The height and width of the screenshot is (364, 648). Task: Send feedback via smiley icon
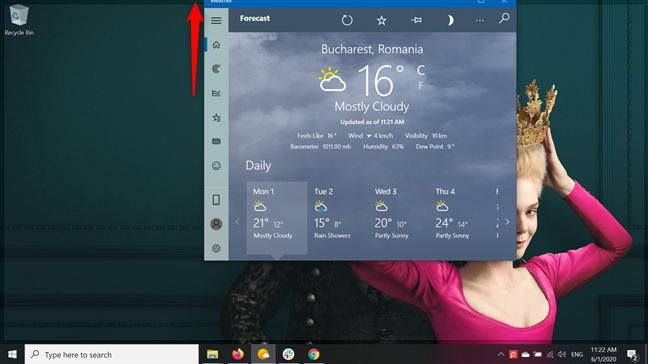(x=216, y=166)
